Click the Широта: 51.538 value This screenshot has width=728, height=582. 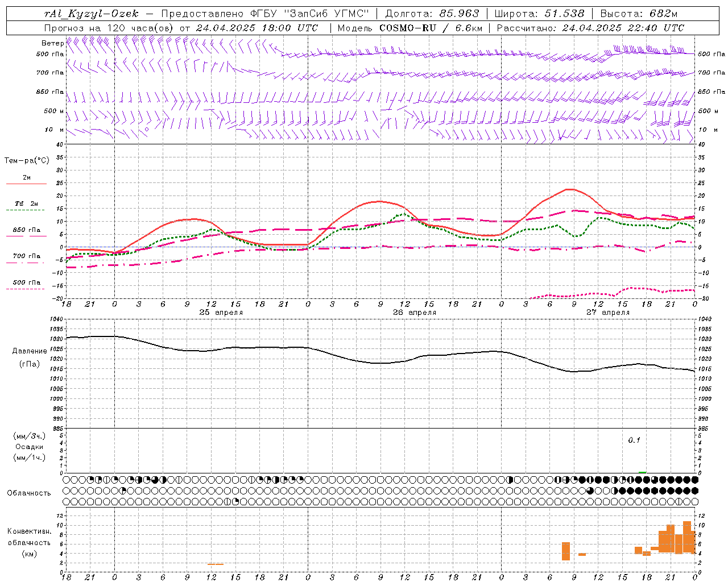pyautogui.click(x=539, y=14)
